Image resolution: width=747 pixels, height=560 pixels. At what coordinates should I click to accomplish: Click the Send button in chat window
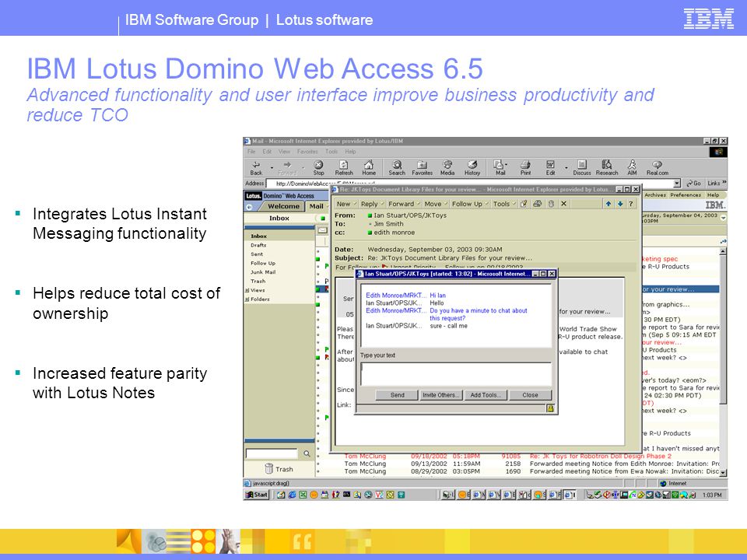[397, 395]
